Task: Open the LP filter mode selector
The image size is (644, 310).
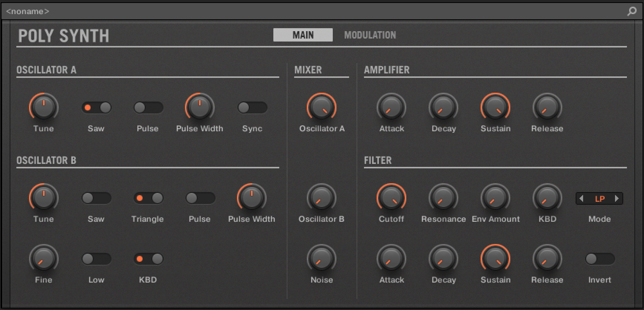Action: pyautogui.click(x=599, y=198)
